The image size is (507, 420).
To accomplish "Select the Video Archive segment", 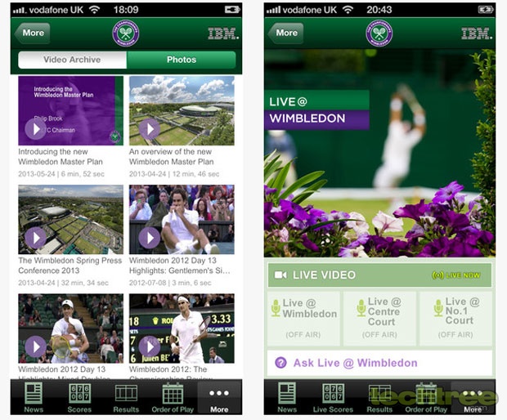I will pos(73,60).
